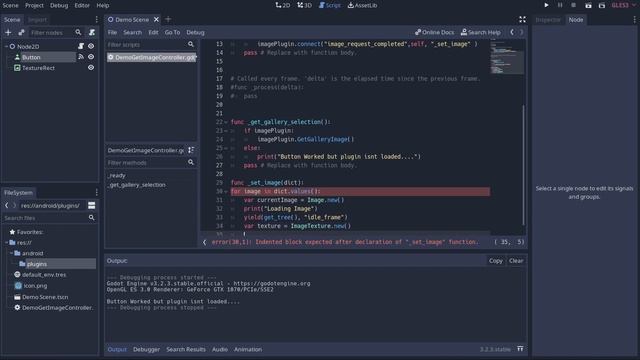
Task: Open the Editor menu
Action: (82, 5)
